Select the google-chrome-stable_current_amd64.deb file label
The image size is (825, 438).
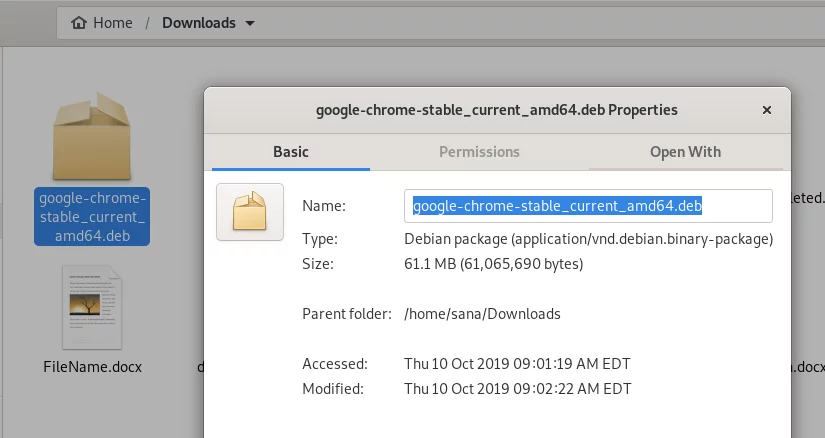(92, 217)
